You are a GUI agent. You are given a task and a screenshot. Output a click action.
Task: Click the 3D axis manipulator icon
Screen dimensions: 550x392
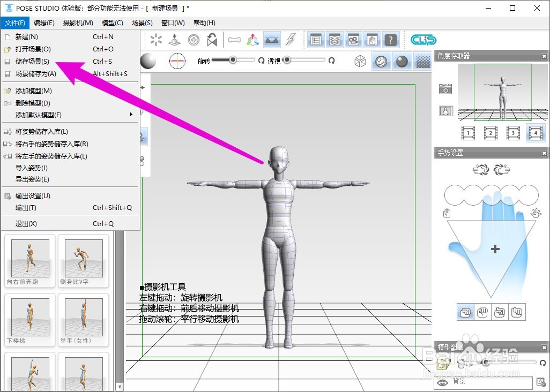tap(252, 40)
